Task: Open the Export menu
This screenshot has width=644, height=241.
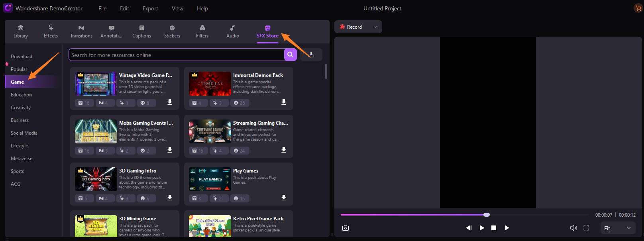Action: [x=150, y=8]
